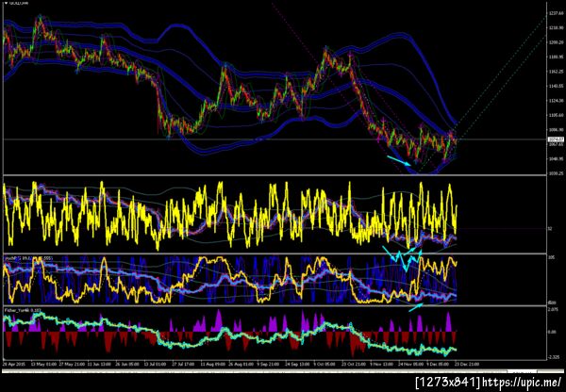Click the 23 Dec 21:00 time label
The height and width of the screenshot is (392, 566).
pos(467,365)
